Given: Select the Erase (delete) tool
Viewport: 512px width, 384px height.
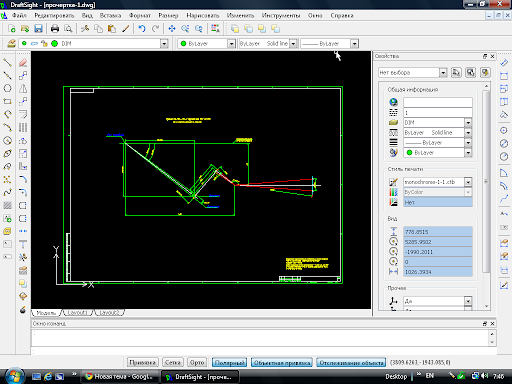Looking at the screenshot, I should (x=23, y=63).
